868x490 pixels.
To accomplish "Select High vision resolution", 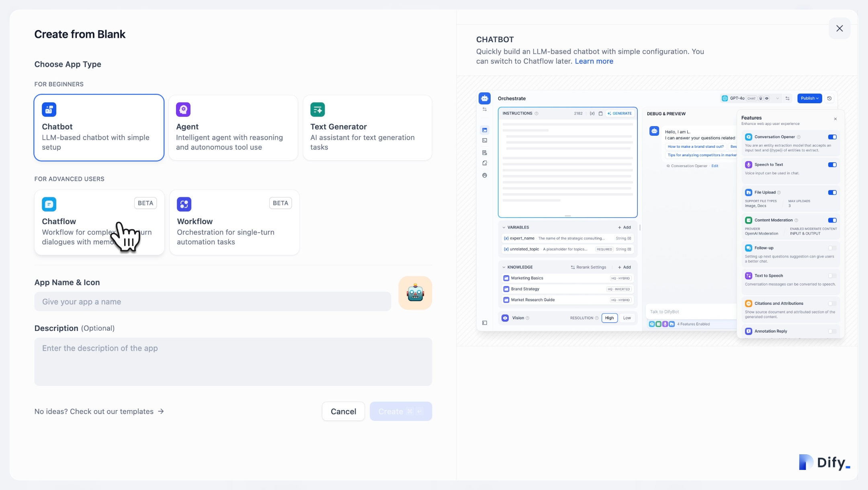I will coord(609,318).
